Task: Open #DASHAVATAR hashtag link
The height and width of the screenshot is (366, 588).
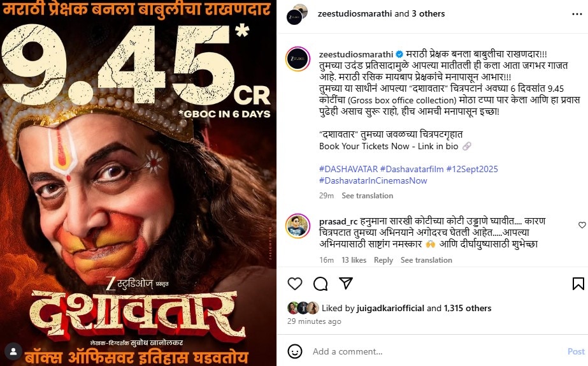Action: click(x=348, y=169)
